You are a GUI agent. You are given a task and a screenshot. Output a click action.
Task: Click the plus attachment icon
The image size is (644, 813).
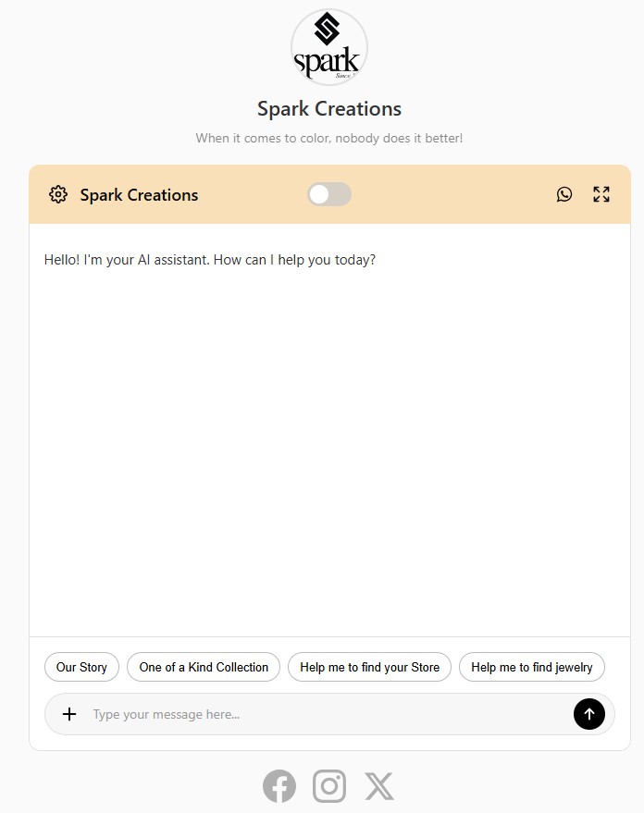click(x=69, y=714)
